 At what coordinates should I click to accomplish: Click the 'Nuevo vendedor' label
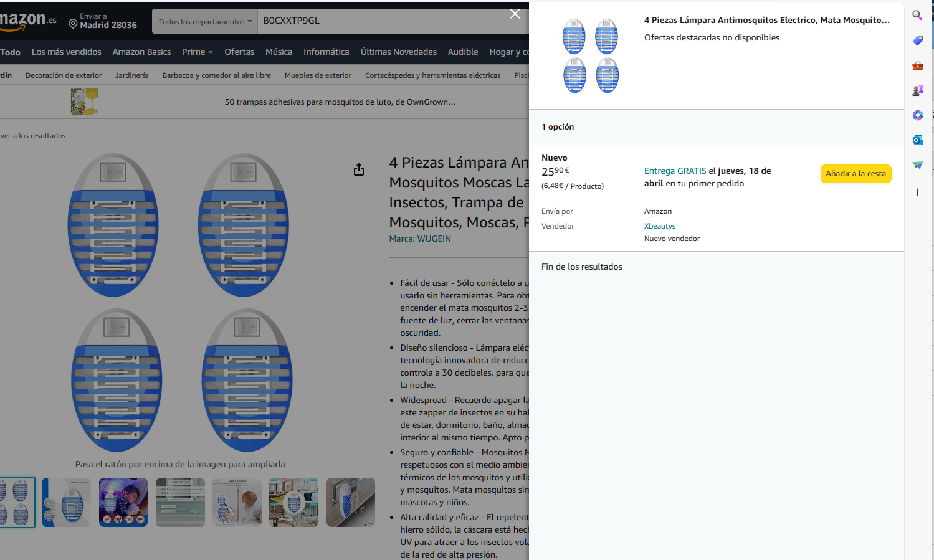click(x=672, y=239)
